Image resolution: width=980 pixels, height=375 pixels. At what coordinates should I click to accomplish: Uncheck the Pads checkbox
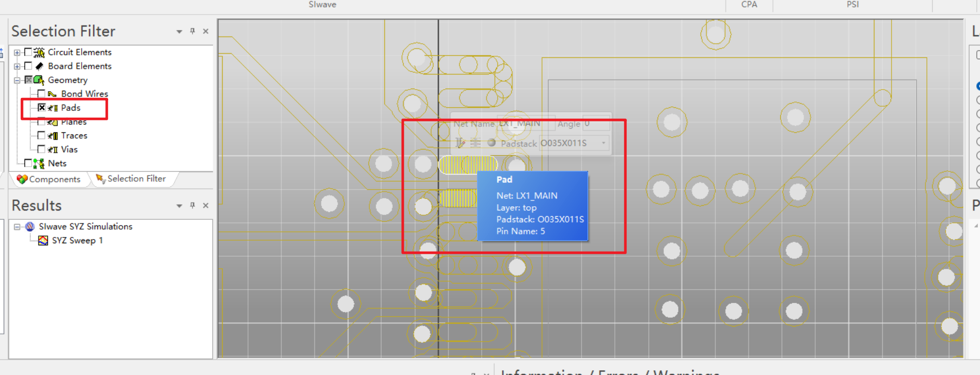(42, 108)
